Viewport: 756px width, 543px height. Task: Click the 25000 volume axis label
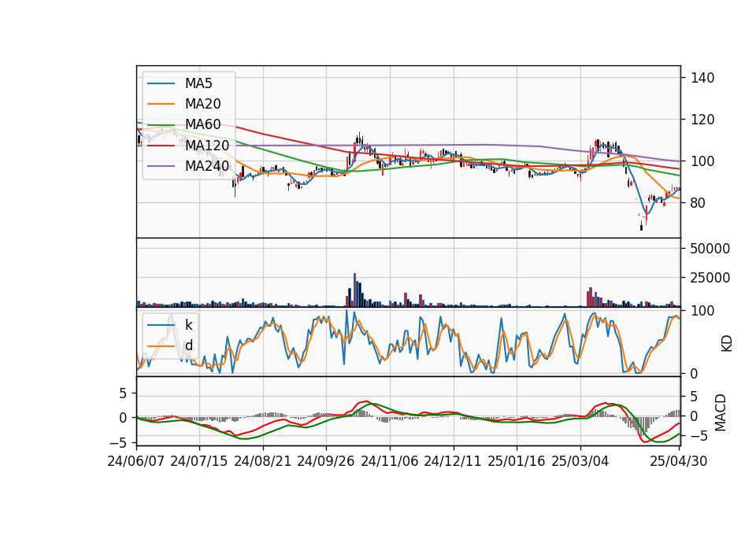pyautogui.click(x=710, y=278)
